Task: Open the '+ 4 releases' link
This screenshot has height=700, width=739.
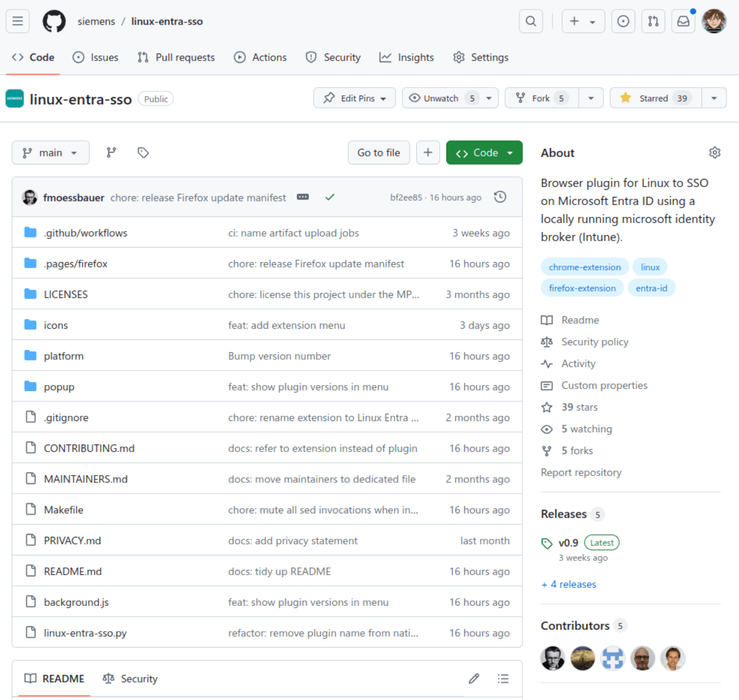Action: [x=569, y=584]
